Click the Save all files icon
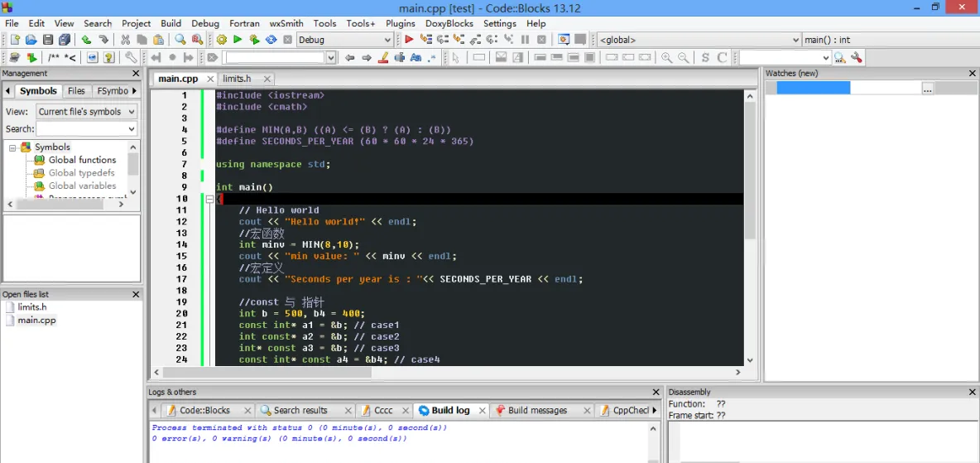This screenshot has height=463, width=980. point(65,40)
